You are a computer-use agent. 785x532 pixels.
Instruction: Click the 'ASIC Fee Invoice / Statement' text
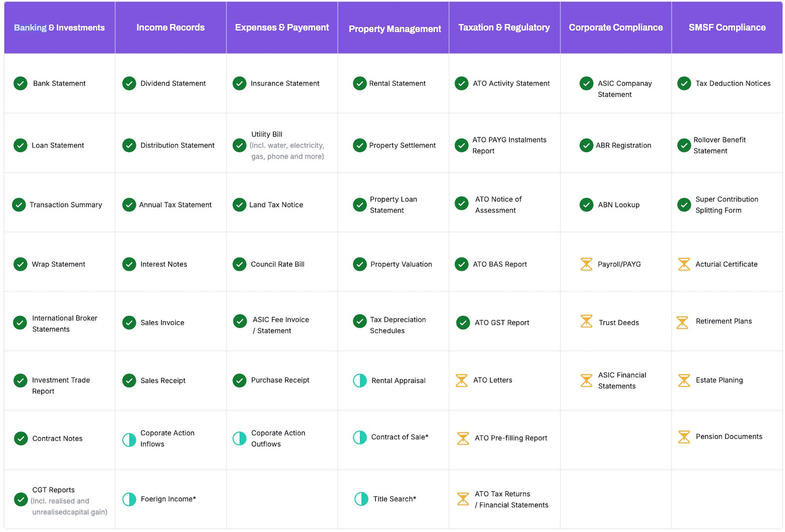tap(281, 325)
